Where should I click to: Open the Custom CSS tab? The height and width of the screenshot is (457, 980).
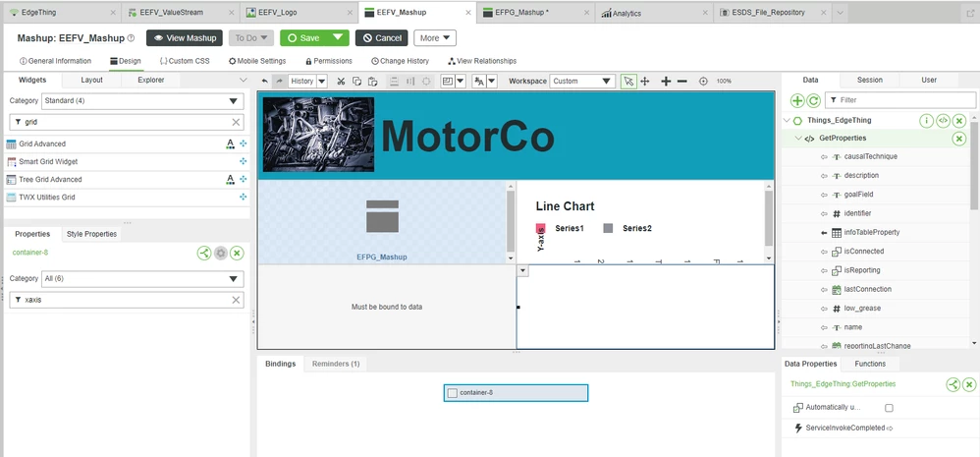185,61
